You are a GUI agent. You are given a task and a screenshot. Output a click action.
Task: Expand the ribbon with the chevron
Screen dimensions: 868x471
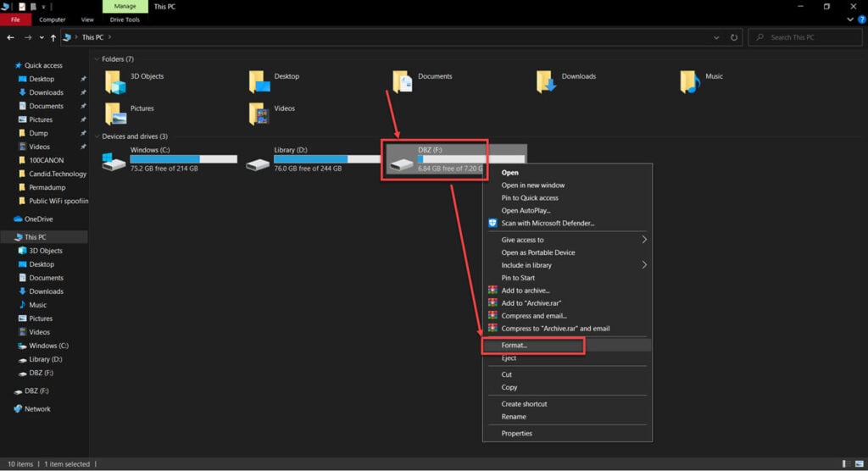(x=850, y=19)
